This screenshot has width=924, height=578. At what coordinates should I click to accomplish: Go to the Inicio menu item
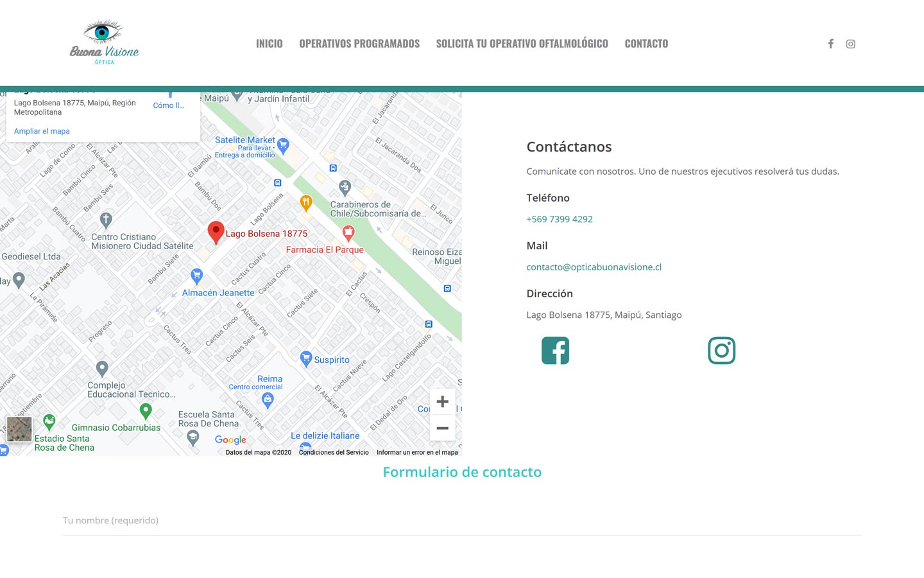(x=269, y=44)
